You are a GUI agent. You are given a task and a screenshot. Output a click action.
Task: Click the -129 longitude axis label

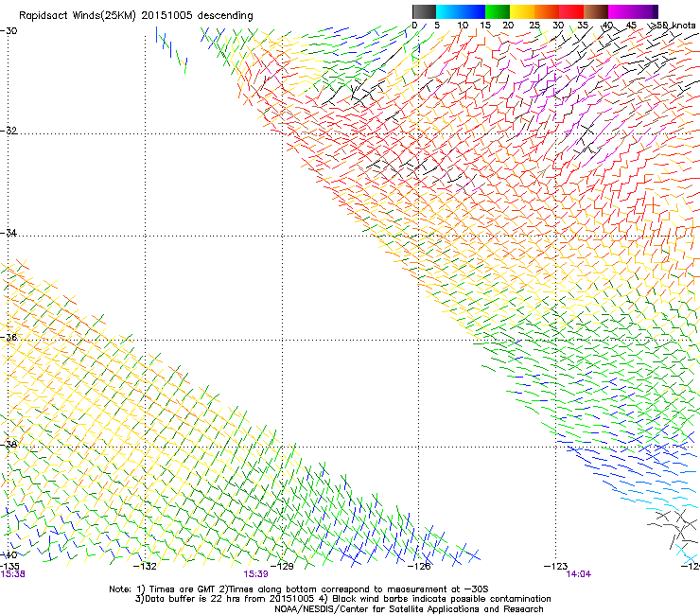click(282, 567)
